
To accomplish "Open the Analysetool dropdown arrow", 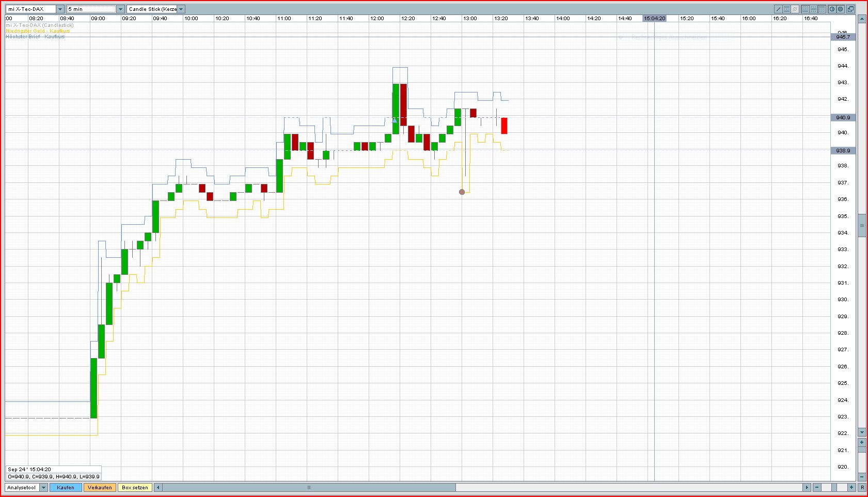I will click(43, 487).
